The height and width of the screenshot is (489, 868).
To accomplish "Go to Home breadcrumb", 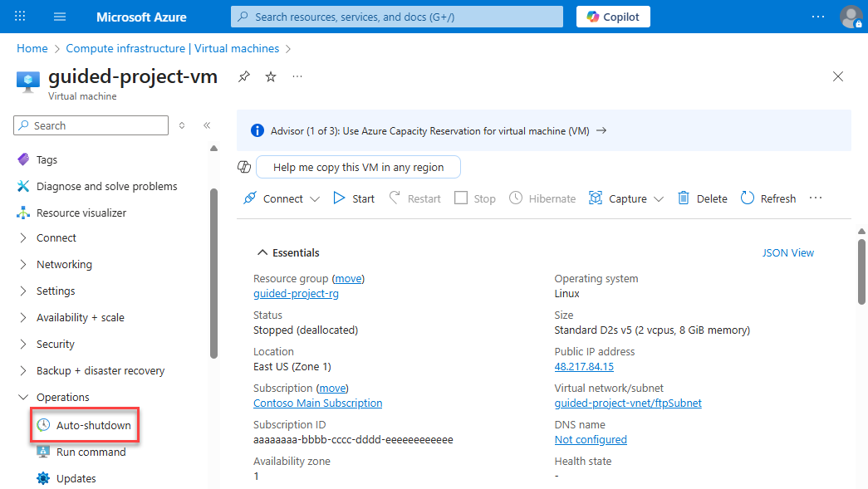I will (32, 49).
